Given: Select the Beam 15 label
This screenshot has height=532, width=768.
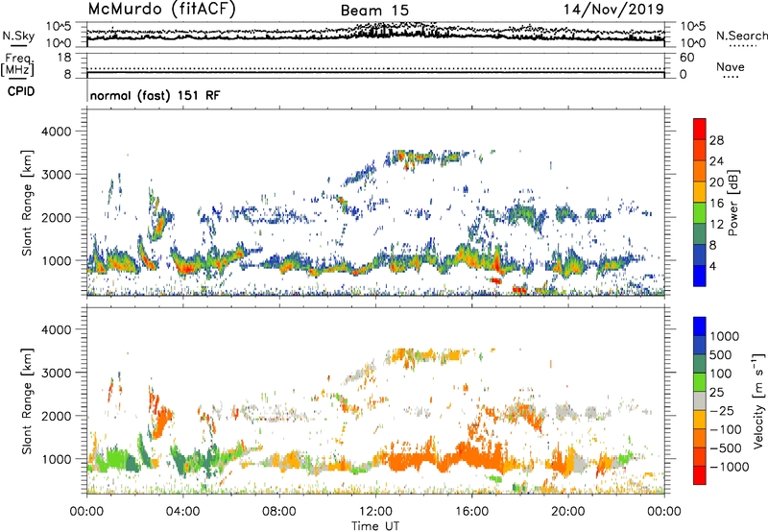Looking at the screenshot, I should [374, 11].
